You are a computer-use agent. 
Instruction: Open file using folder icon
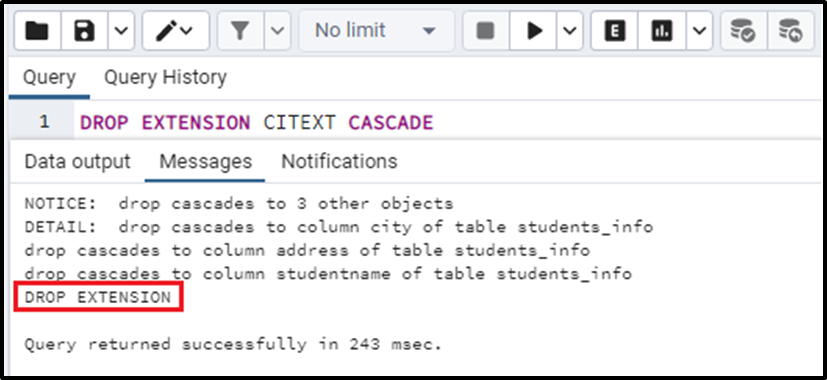[37, 31]
